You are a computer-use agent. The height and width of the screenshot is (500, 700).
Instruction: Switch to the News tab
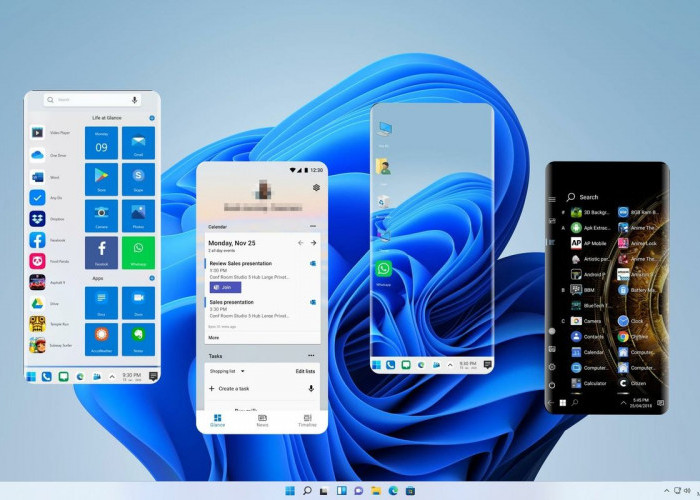point(262,421)
